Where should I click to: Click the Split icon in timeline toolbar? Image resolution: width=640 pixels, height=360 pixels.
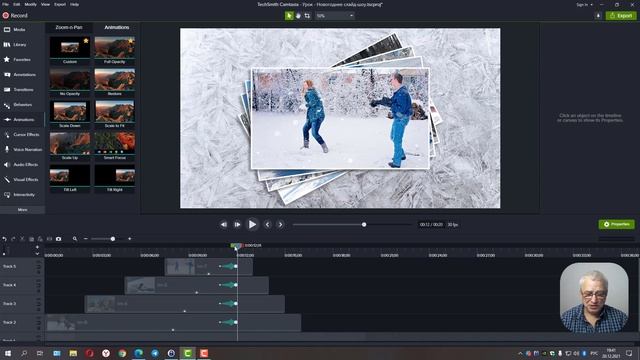tap(49, 239)
